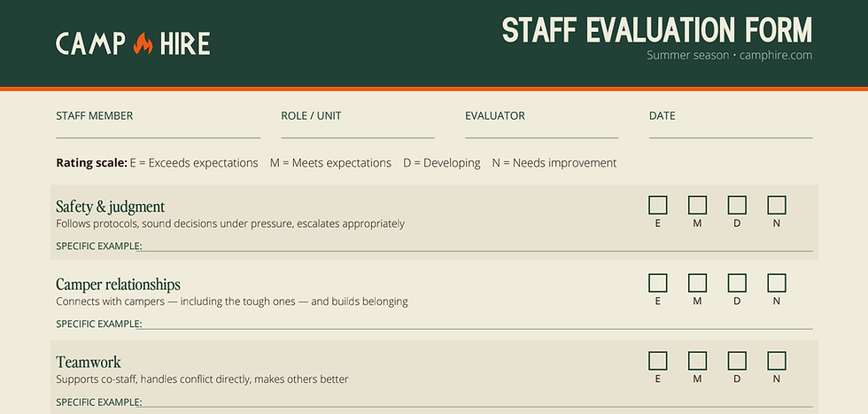This screenshot has width=868, height=414.
Task: Check E for Camper relationships
Action: point(657,283)
